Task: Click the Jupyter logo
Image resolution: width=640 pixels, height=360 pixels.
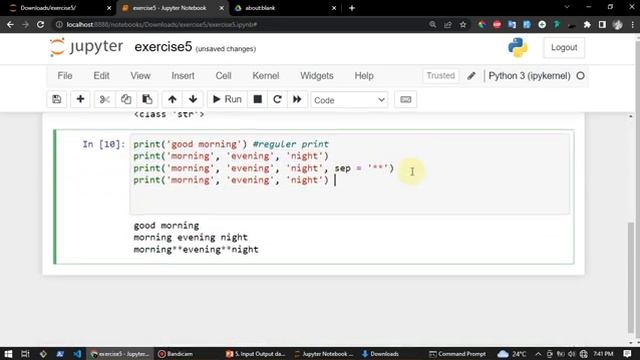Action: pyautogui.click(x=86, y=47)
